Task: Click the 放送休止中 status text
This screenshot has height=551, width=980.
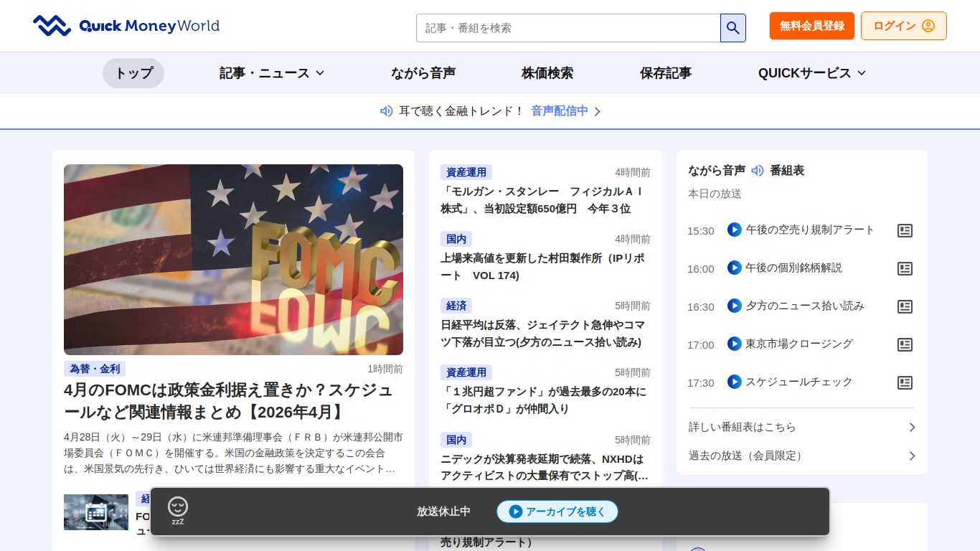Action: [443, 512]
